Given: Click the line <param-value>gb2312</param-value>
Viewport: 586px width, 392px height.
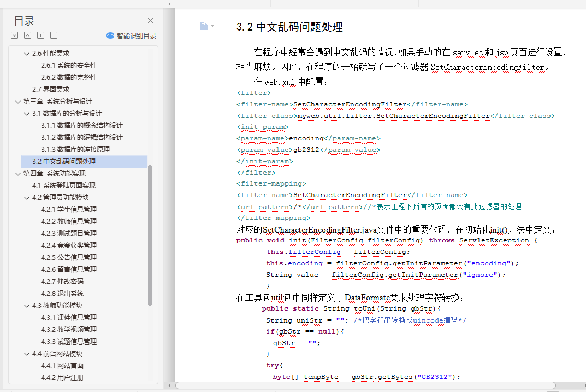Looking at the screenshot, I should click(x=309, y=150).
